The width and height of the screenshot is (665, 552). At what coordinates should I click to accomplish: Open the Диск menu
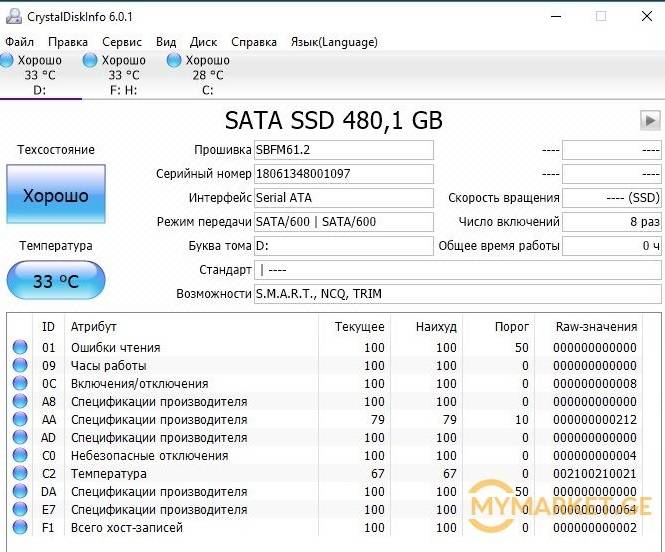coord(203,42)
